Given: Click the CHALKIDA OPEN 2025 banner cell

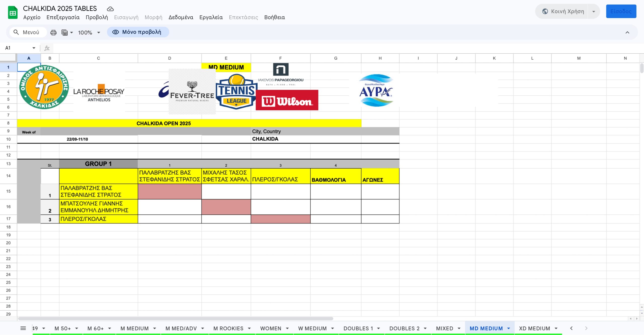Looking at the screenshot, I should point(189,123).
